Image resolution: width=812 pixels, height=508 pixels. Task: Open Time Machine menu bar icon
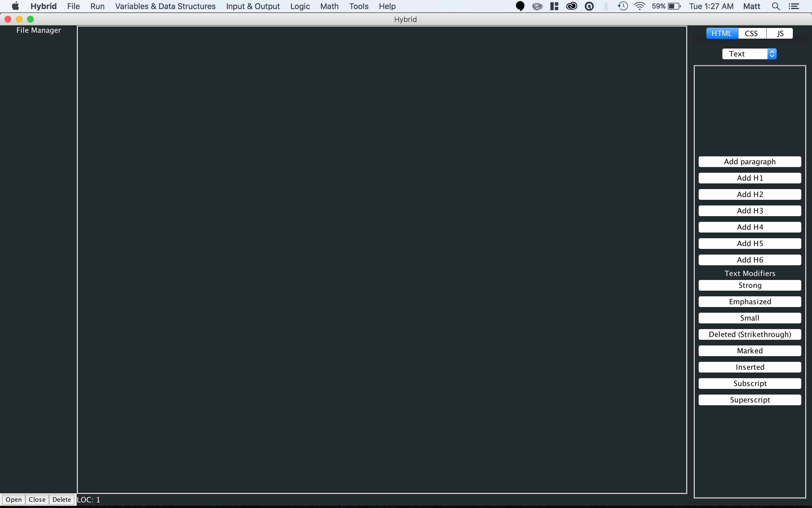pyautogui.click(x=623, y=6)
